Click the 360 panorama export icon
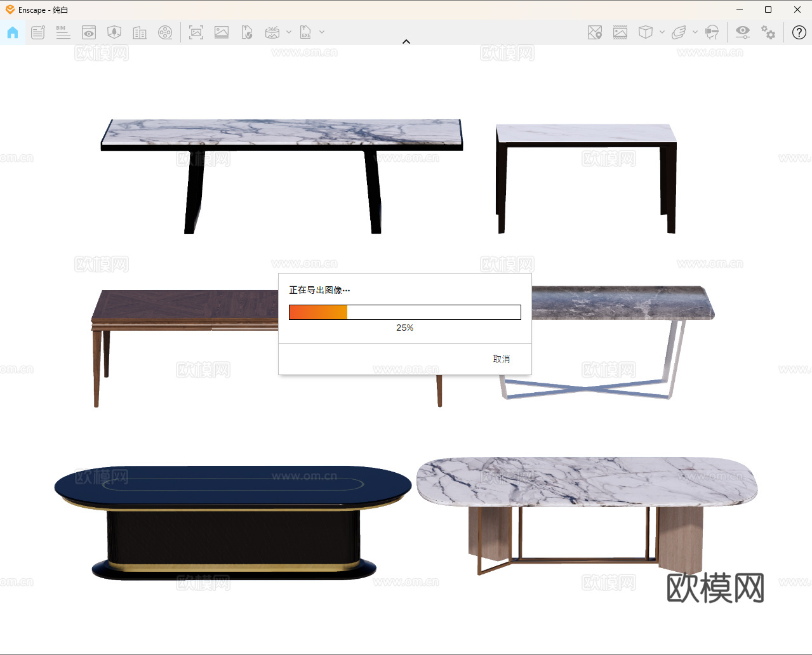Screen dimensions: 812x655 [x=272, y=32]
